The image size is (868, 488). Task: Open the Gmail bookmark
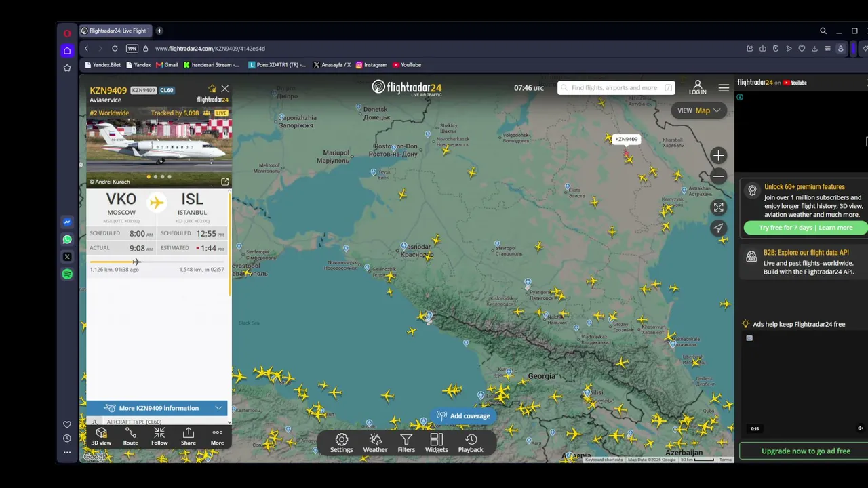click(167, 65)
